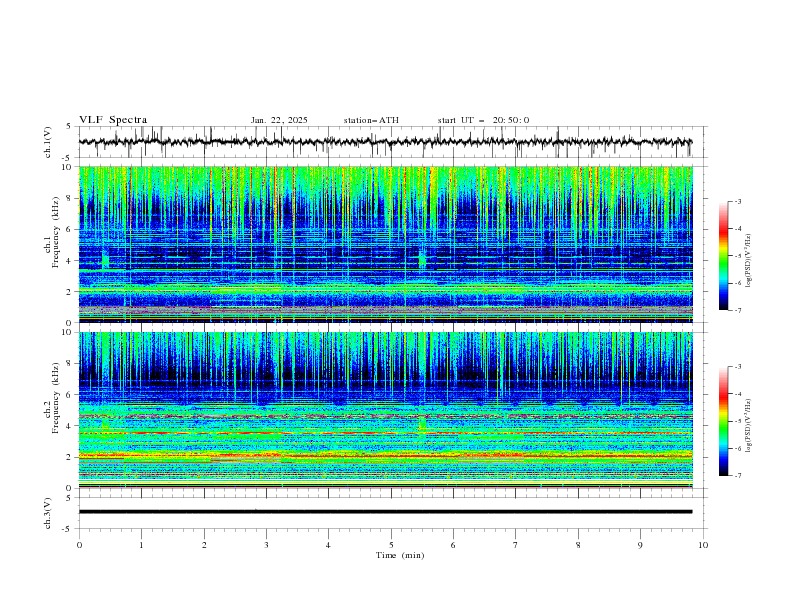Image resolution: width=792 pixels, height=612 pixels.
Task: Click tick label "5" on the time axis
Action: [391, 545]
